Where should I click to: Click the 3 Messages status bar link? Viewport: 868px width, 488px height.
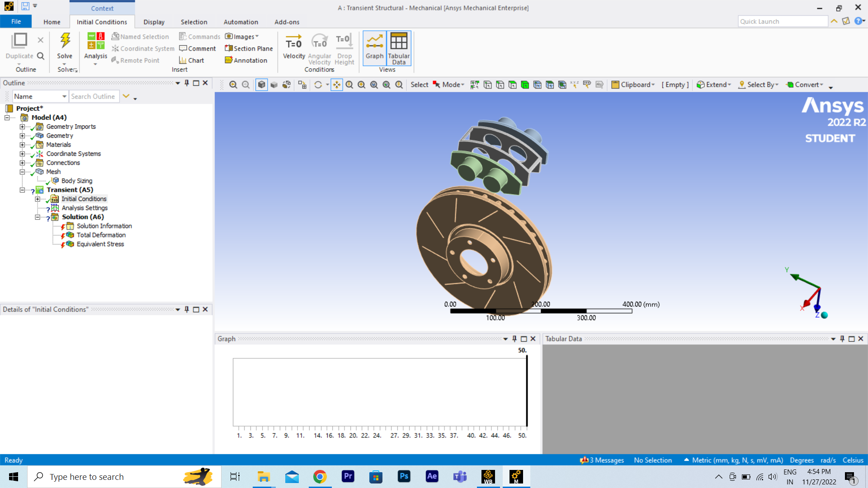[x=602, y=460]
